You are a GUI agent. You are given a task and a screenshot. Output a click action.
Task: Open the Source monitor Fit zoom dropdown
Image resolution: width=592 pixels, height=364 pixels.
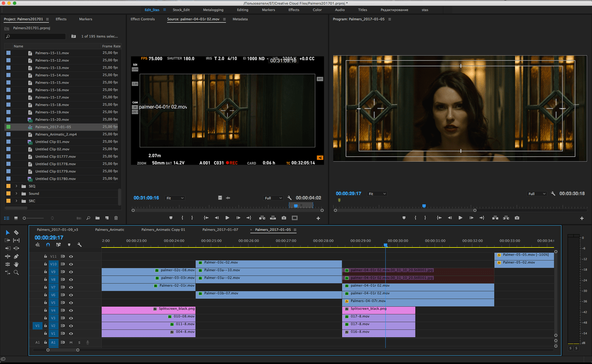click(175, 198)
